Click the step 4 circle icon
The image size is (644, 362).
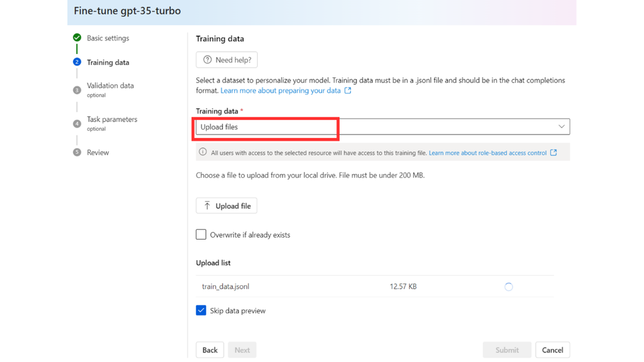pos(77,124)
